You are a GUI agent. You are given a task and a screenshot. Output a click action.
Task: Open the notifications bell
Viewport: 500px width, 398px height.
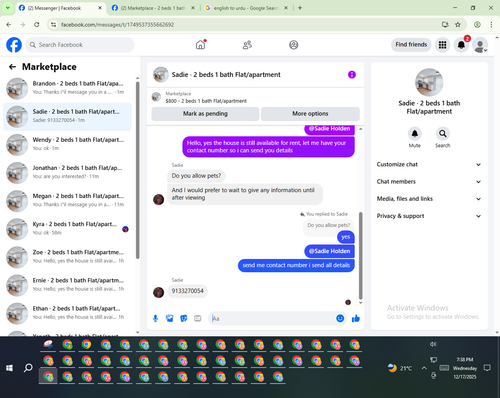tap(461, 45)
